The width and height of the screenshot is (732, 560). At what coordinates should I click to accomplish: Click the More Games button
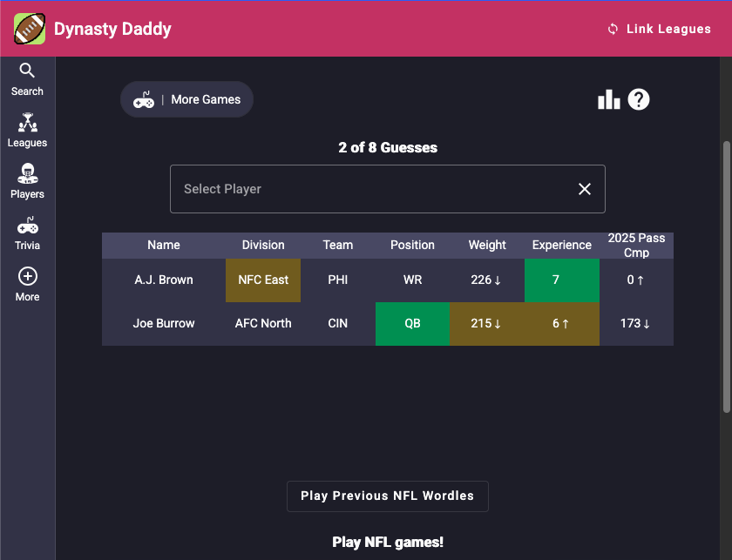[x=186, y=99]
